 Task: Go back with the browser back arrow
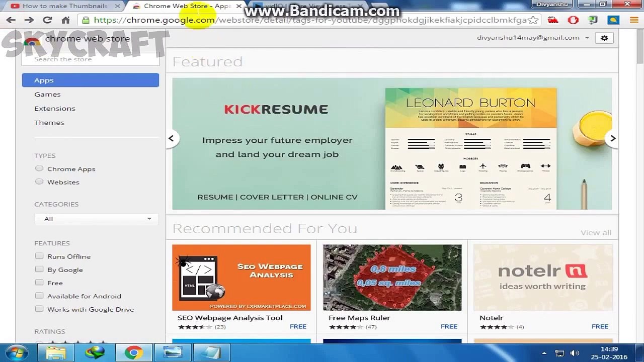11,20
